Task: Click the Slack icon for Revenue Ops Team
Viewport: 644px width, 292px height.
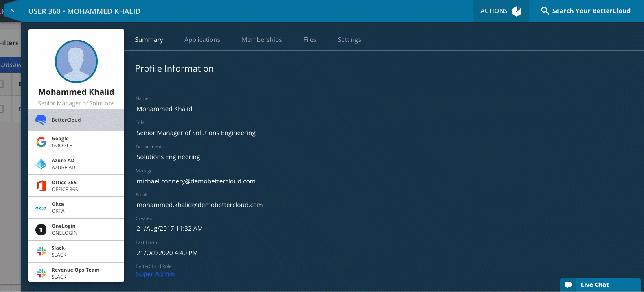Action: pyautogui.click(x=41, y=273)
